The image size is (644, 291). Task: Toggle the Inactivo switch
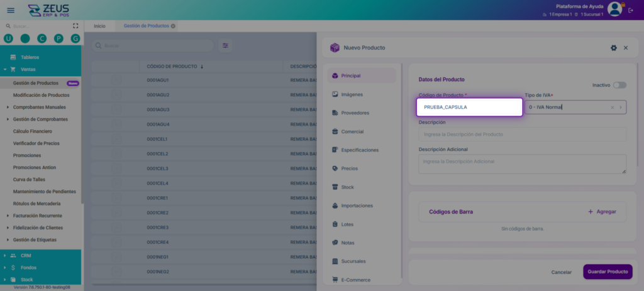tap(619, 85)
